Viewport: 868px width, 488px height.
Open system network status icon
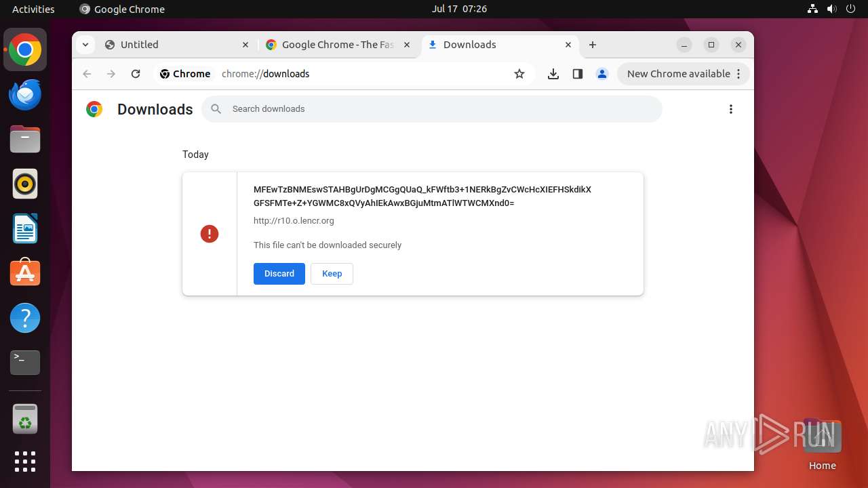pyautogui.click(x=812, y=9)
